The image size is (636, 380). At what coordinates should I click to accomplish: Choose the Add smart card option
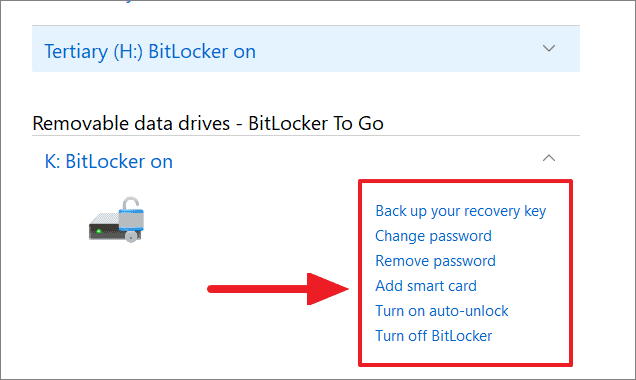click(x=426, y=286)
